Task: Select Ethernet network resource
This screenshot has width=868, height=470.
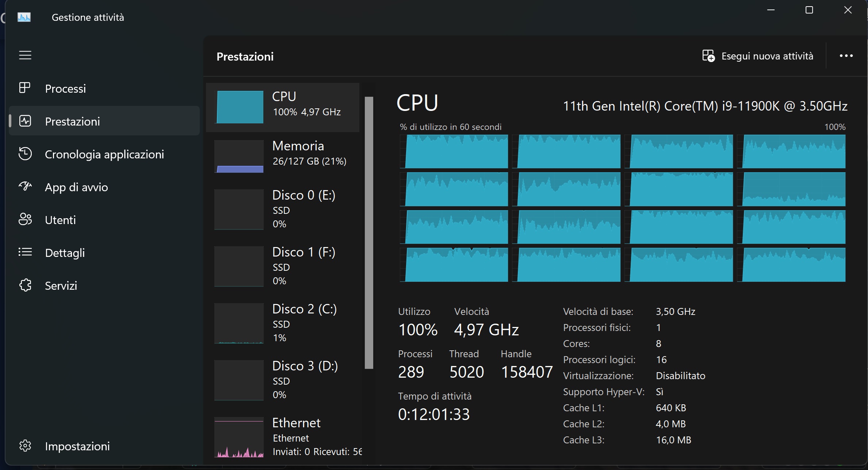Action: point(283,437)
